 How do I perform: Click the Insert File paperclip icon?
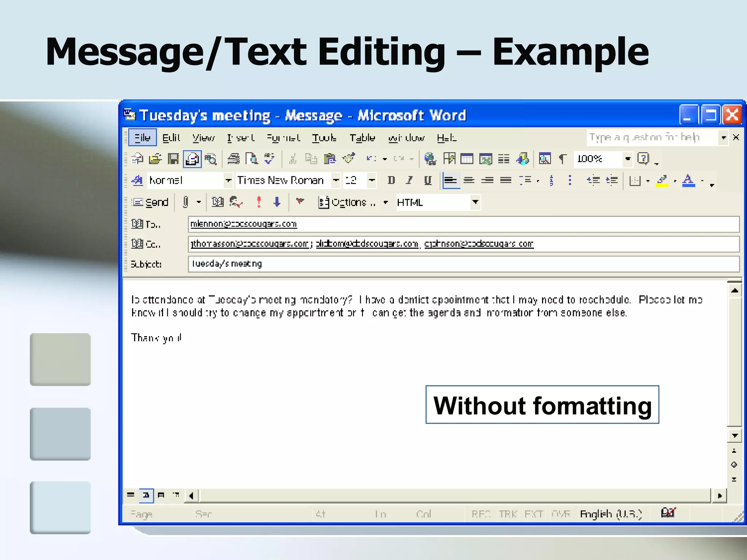click(x=186, y=202)
